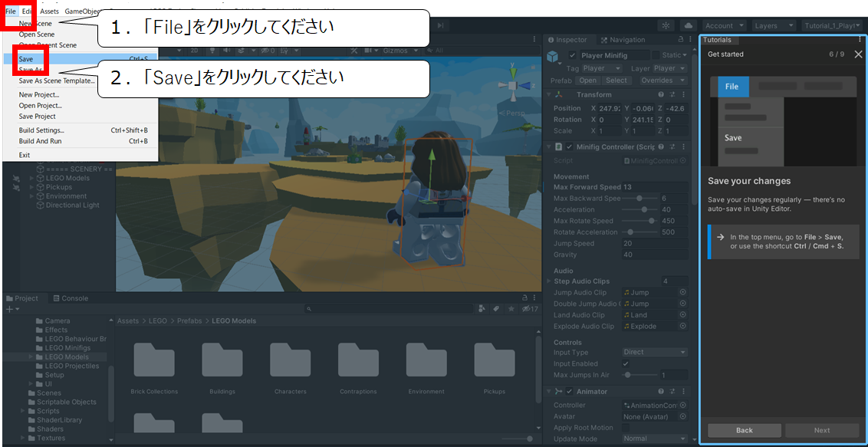Toggle the Input Enabled checkbox

click(x=626, y=363)
